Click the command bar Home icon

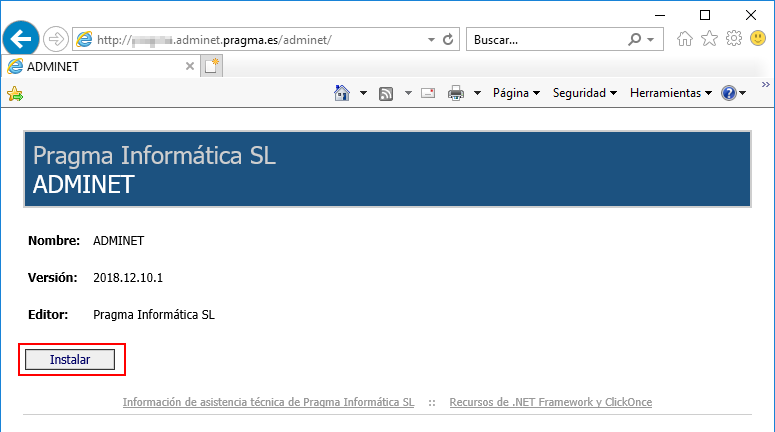(x=342, y=93)
